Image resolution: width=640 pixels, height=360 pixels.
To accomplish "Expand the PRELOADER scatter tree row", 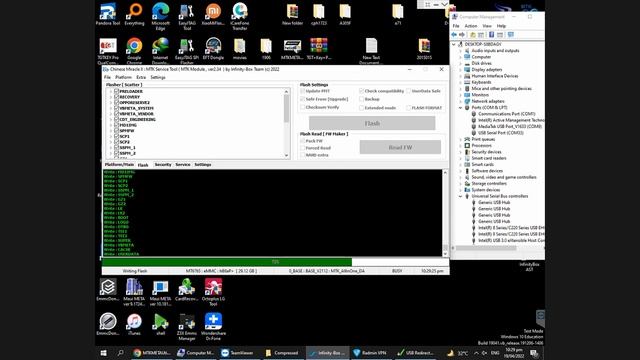I will pos(111,91).
